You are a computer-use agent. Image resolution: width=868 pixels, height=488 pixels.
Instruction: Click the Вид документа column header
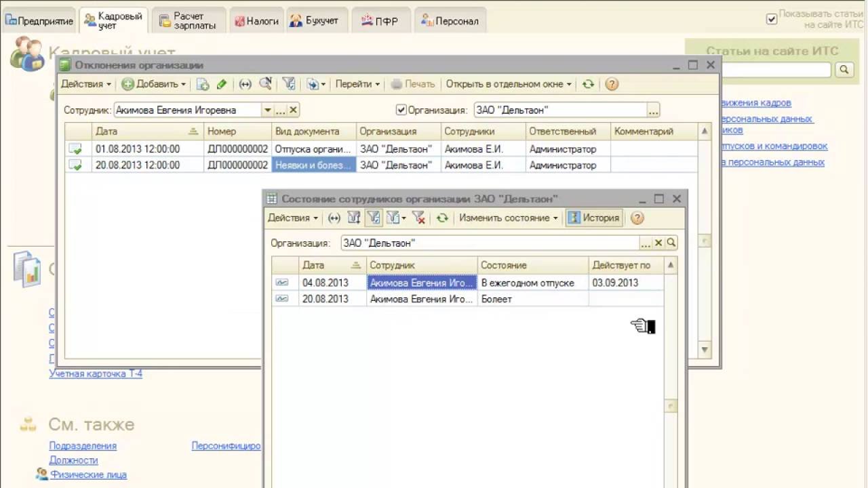[x=314, y=131]
